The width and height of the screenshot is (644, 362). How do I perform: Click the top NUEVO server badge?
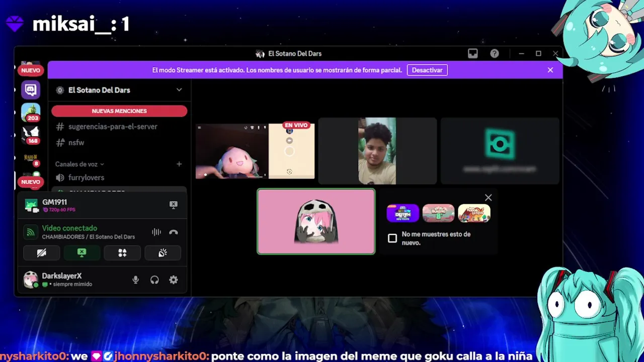click(x=31, y=70)
